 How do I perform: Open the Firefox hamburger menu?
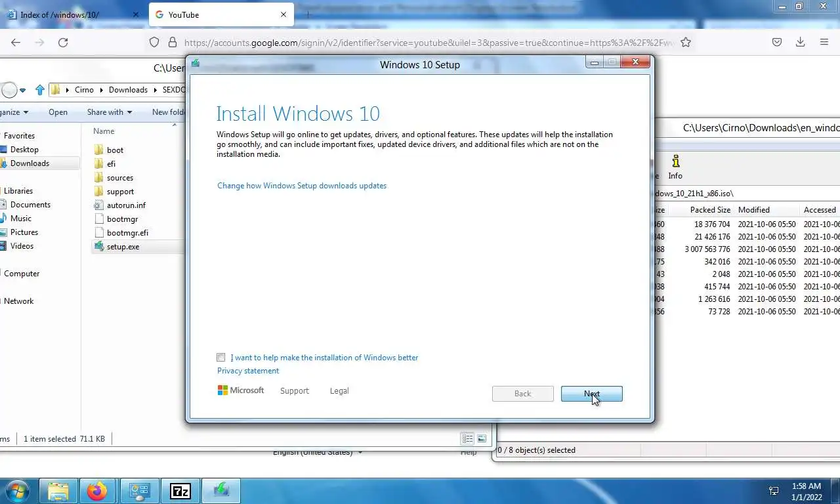(x=824, y=42)
